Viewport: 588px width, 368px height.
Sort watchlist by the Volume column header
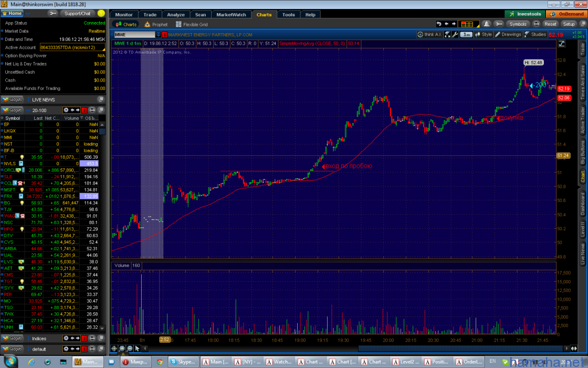(x=71, y=118)
